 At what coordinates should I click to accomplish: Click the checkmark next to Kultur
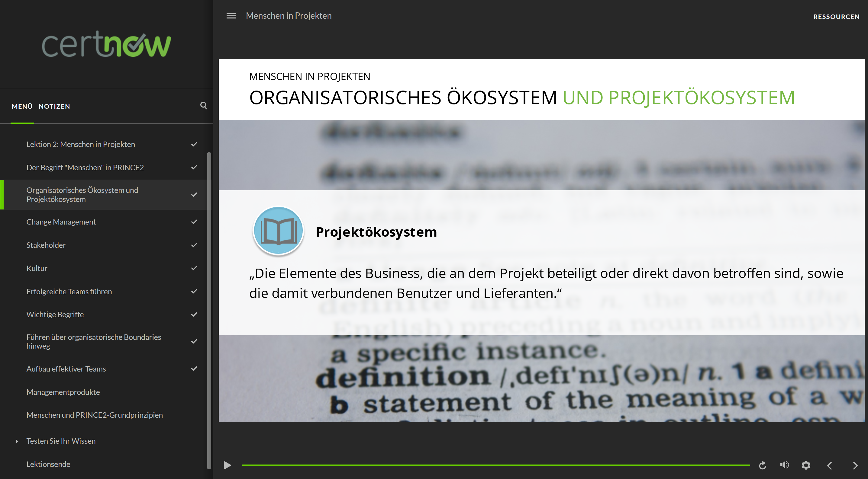194,268
